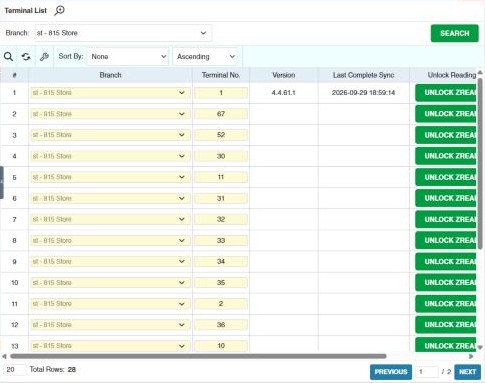Screen dimensions: 485x383
Task: Click Unlock ZRead button in row 12
Action: coord(446,325)
